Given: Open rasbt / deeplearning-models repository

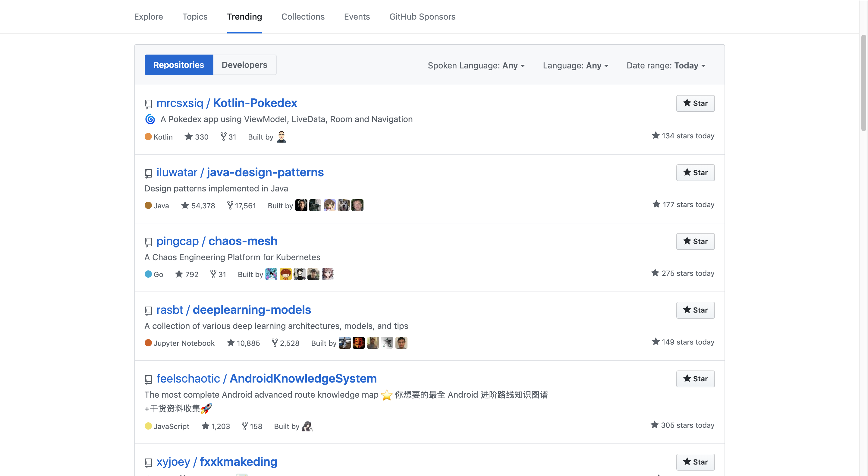Looking at the screenshot, I should tap(234, 310).
